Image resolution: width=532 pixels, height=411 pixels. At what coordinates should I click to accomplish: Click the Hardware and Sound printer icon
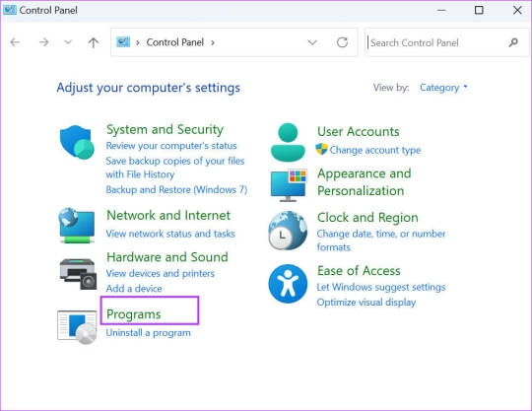tap(78, 274)
